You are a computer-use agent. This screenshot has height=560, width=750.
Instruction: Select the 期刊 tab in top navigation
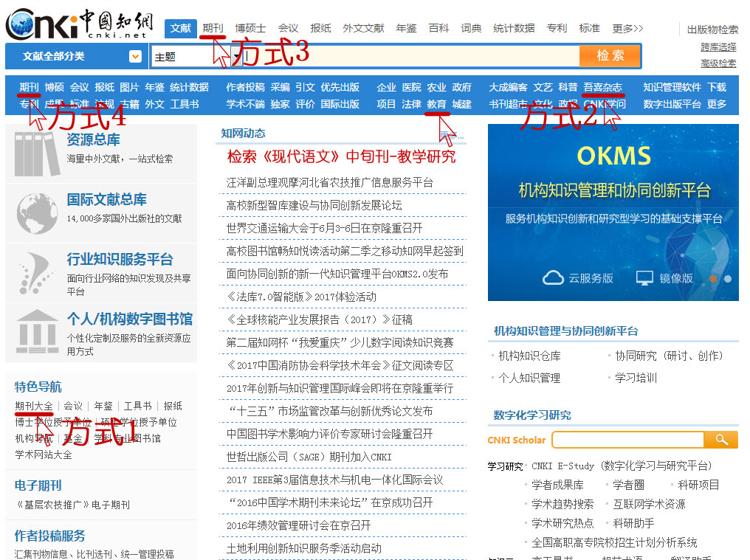pyautogui.click(x=213, y=28)
